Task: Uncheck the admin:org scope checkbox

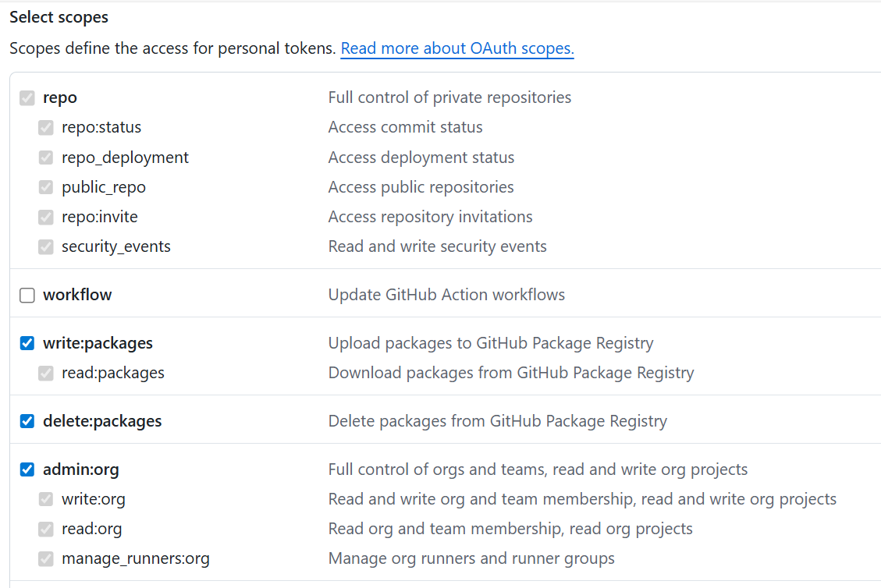Action: 27,469
